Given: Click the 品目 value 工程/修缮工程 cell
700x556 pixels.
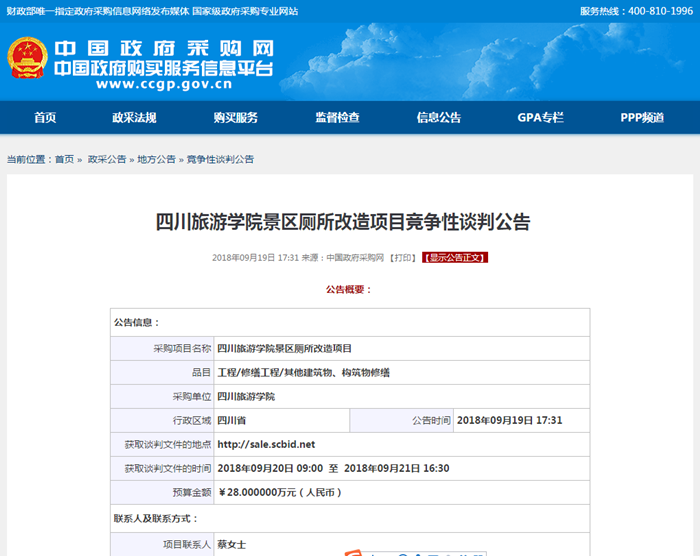Looking at the screenshot, I should coord(401,372).
